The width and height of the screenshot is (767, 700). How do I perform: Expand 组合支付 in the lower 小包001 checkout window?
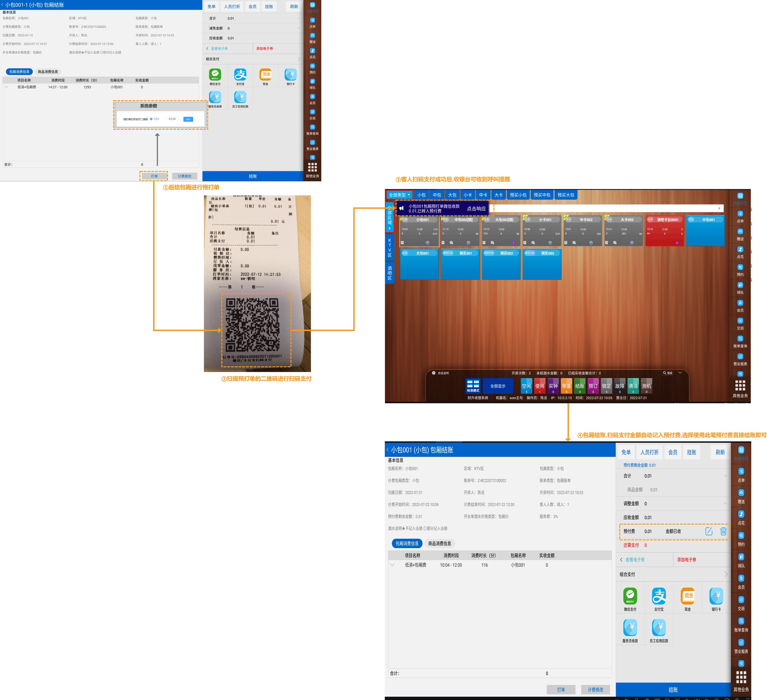tap(726, 574)
